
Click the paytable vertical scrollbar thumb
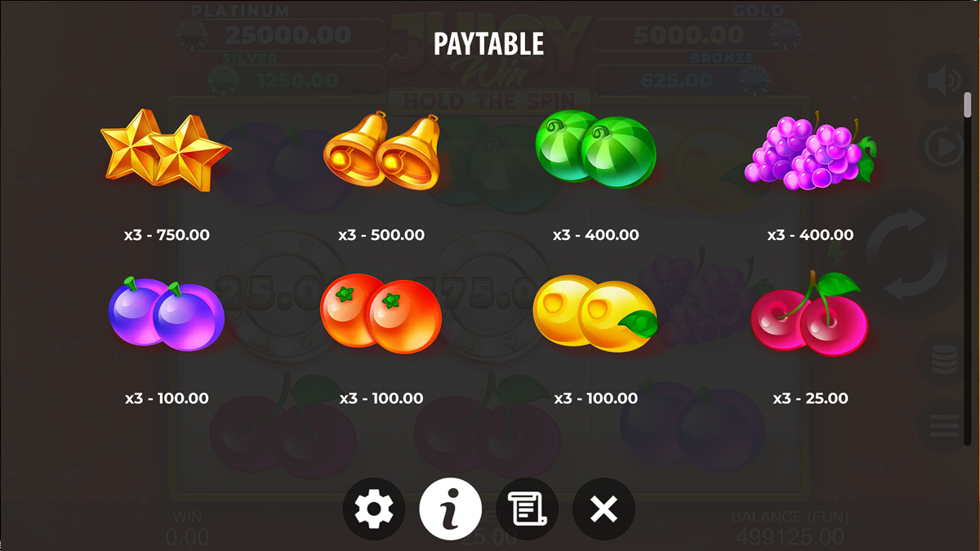(x=968, y=104)
